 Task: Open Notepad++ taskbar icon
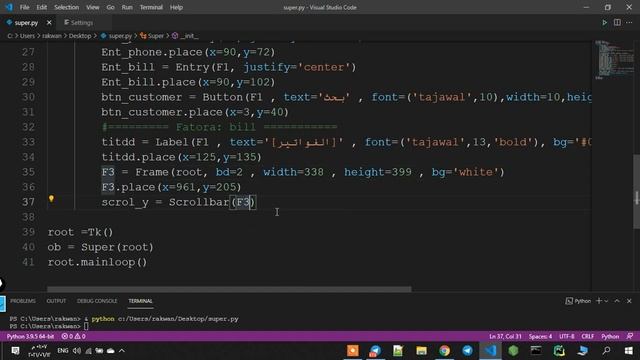(x=398, y=351)
